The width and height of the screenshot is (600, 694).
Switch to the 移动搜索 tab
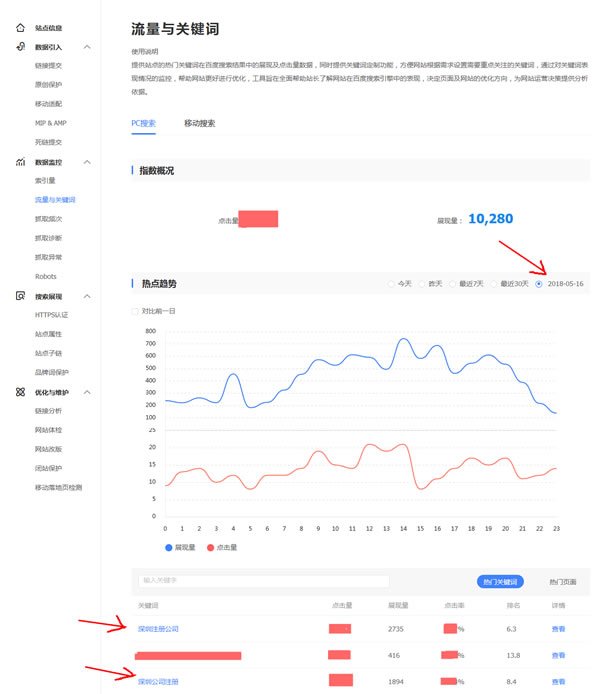[199, 124]
